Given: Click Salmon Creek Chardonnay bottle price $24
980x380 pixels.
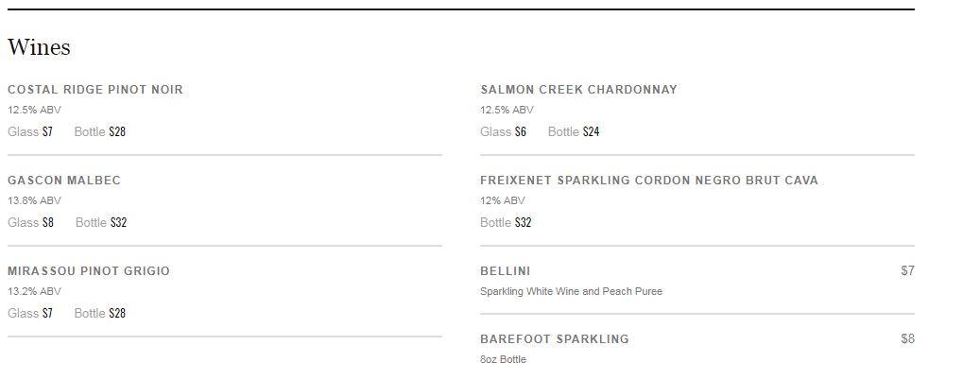Looking at the screenshot, I should tap(591, 132).
